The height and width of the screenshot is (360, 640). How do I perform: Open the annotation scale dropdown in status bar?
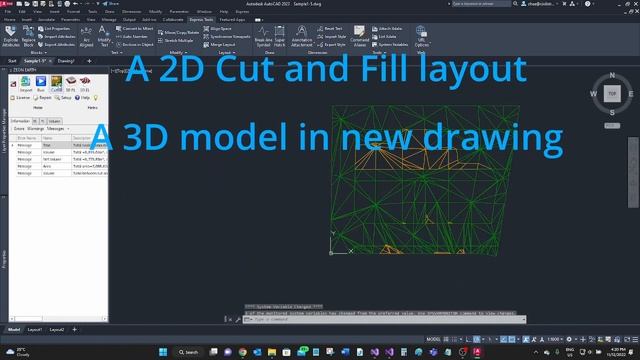(x=555, y=340)
